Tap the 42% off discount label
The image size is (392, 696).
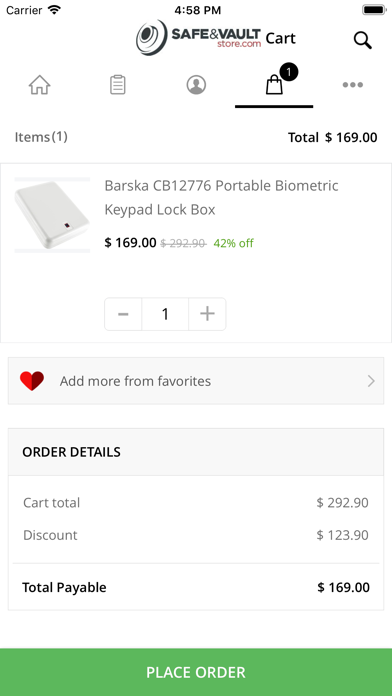click(x=234, y=243)
